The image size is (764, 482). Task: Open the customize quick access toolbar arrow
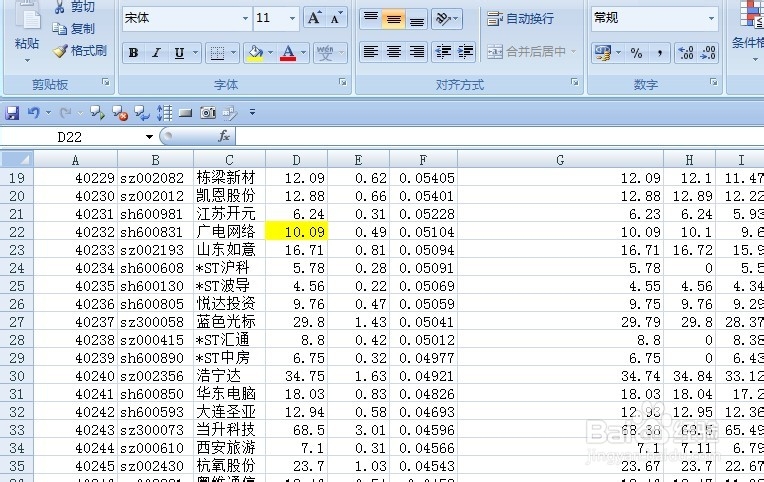click(x=252, y=112)
